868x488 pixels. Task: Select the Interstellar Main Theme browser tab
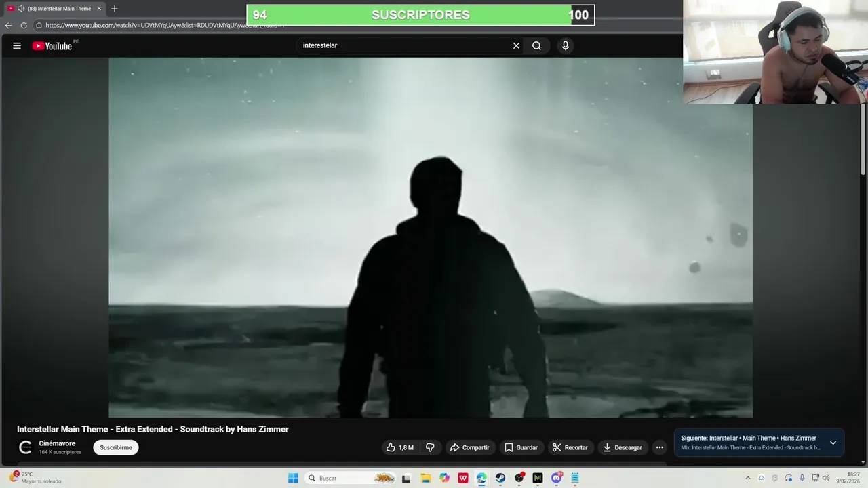click(x=54, y=9)
